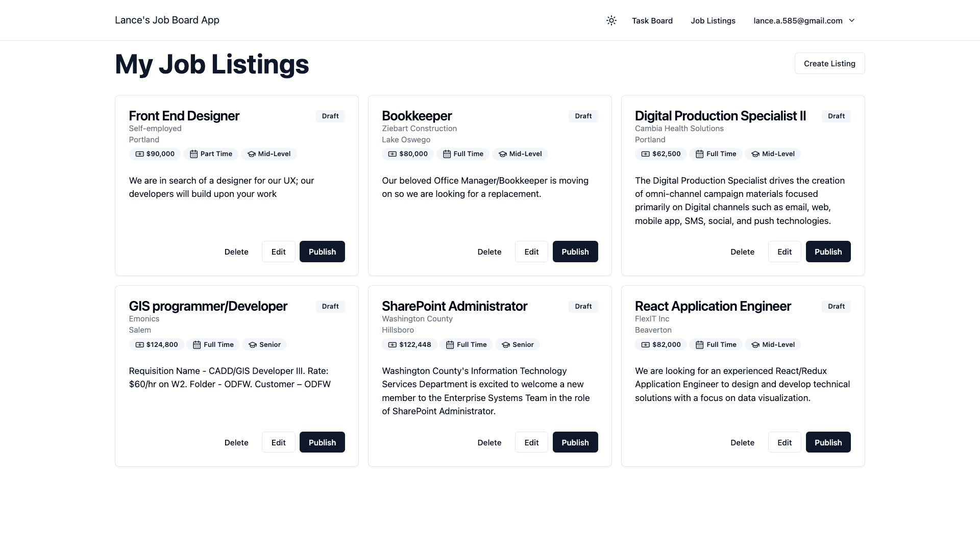
Task: Click the calendar icon beside Part Time
Action: (193, 154)
